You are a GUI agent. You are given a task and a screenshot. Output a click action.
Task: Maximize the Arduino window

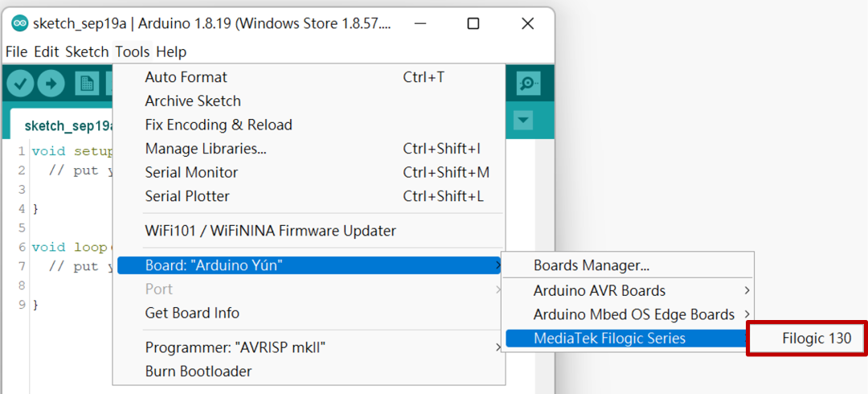pos(473,23)
